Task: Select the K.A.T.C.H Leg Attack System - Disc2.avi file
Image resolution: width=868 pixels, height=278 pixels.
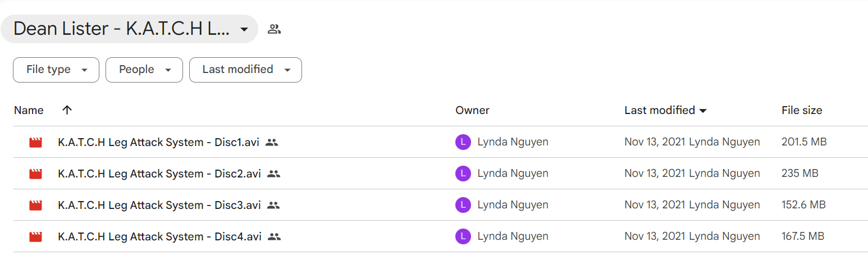Action: point(159,174)
